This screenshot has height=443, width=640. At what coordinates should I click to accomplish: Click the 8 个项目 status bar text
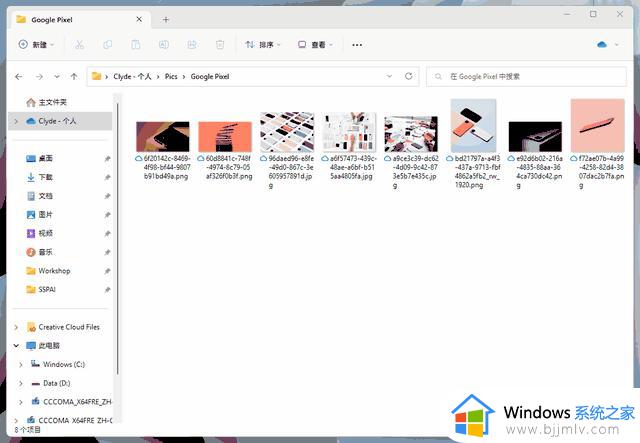(x=28, y=430)
